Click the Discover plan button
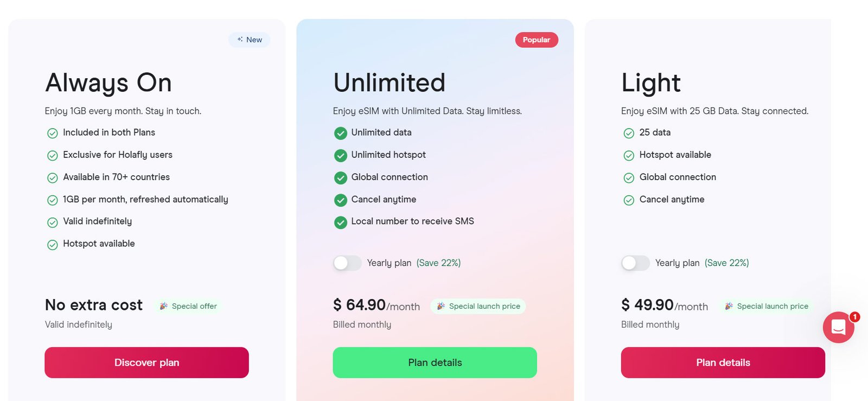Screen dimensions: 868x401 tap(146, 362)
